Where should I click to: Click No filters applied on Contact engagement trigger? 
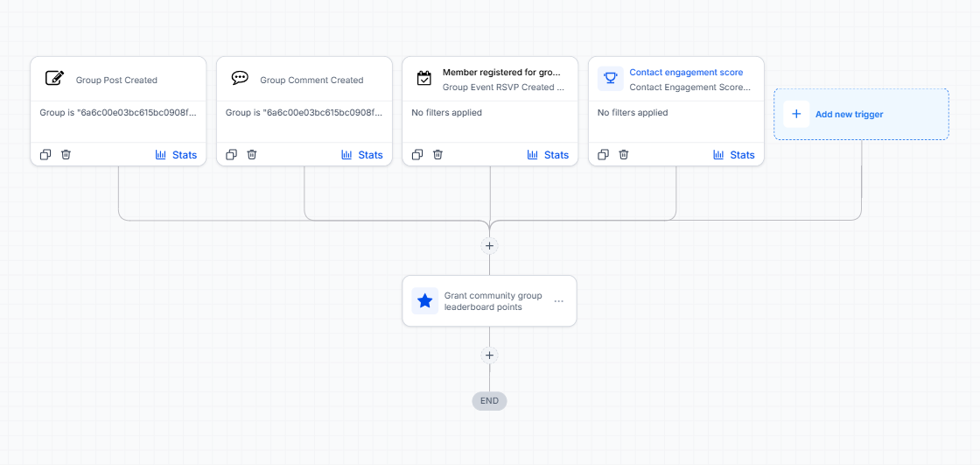pos(633,113)
